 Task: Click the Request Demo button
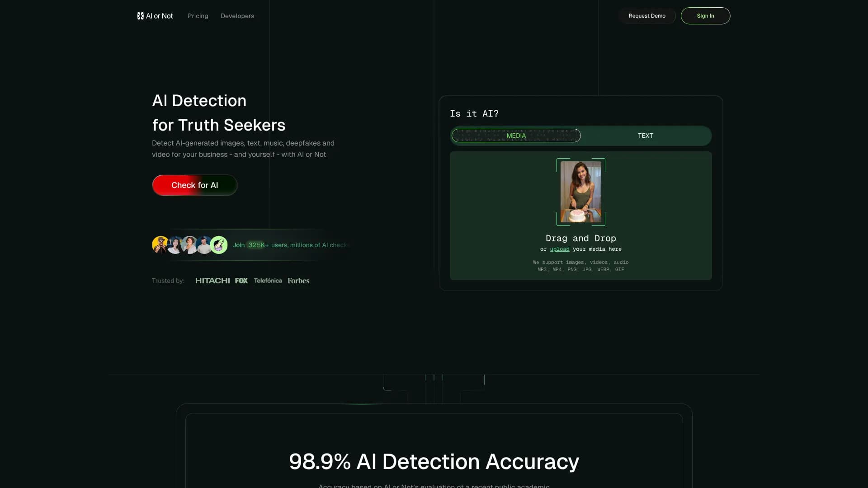[x=647, y=16]
